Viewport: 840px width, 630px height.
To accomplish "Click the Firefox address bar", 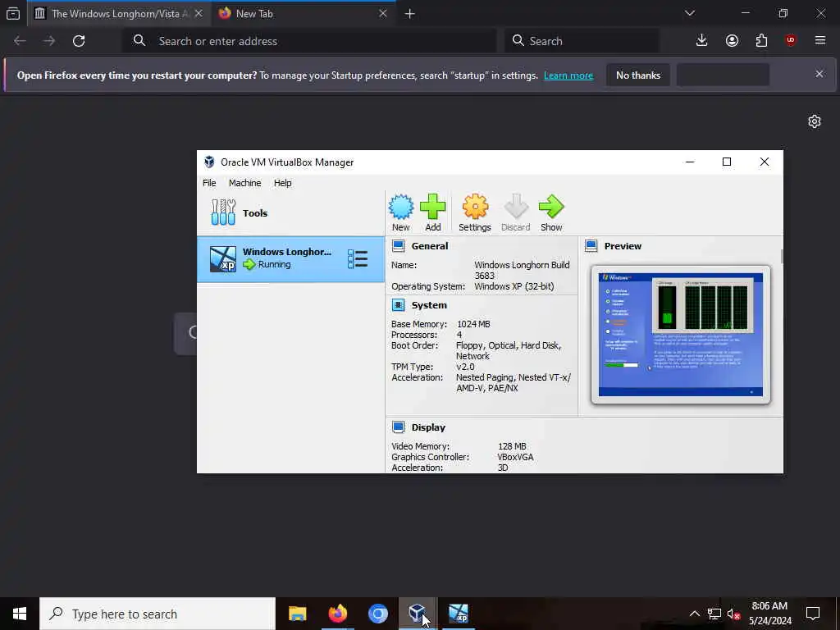I will click(x=311, y=41).
